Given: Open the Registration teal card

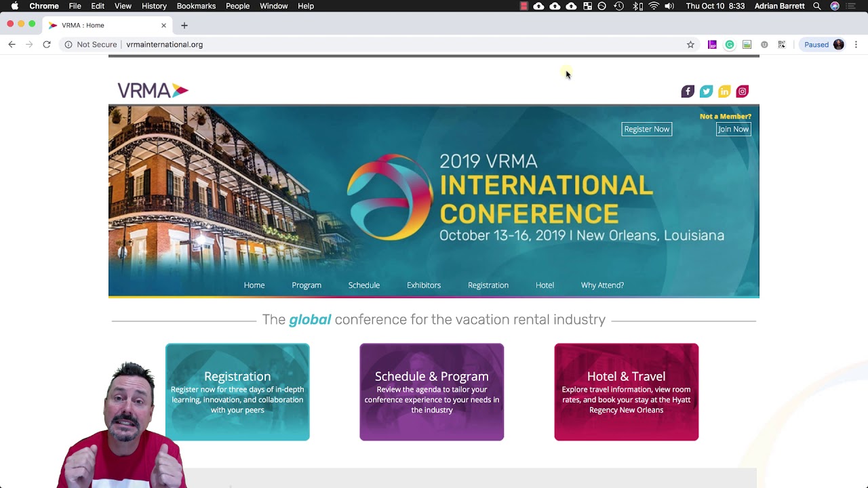Looking at the screenshot, I should click(x=237, y=392).
